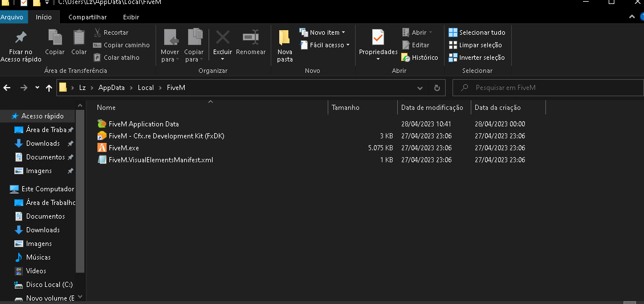The width and height of the screenshot is (644, 304).
Task: Expand the address bar history dropdown arrow
Action: coord(420,88)
